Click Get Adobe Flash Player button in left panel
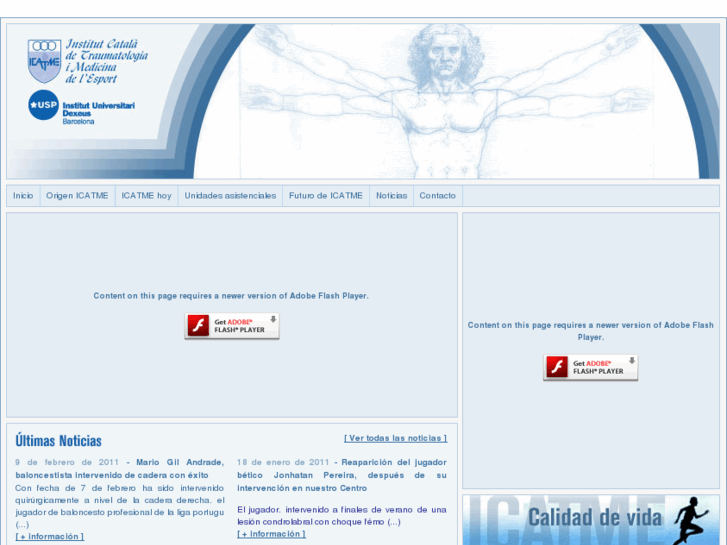The image size is (727, 545). coord(232,326)
